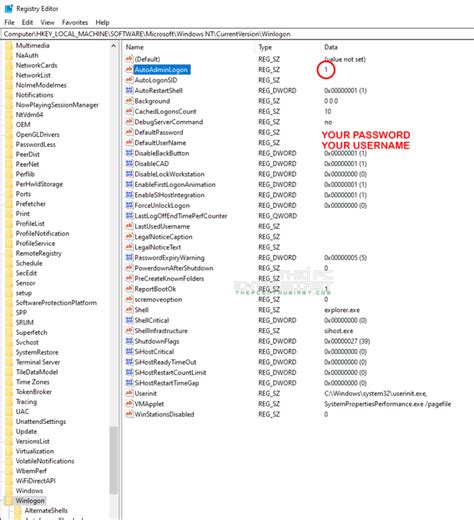Open the Edit menu
The height and width of the screenshot is (520, 474).
[x=27, y=22]
